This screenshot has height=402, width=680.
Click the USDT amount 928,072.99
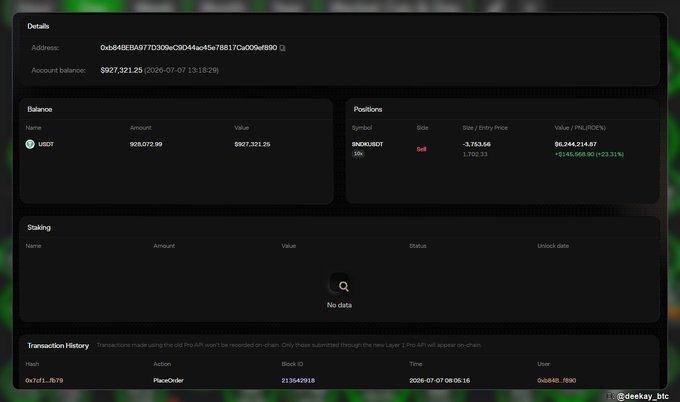(146, 144)
